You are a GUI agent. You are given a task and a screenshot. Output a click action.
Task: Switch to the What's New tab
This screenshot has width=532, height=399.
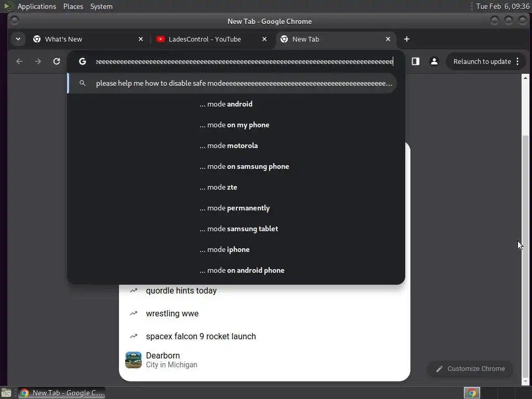click(88, 39)
